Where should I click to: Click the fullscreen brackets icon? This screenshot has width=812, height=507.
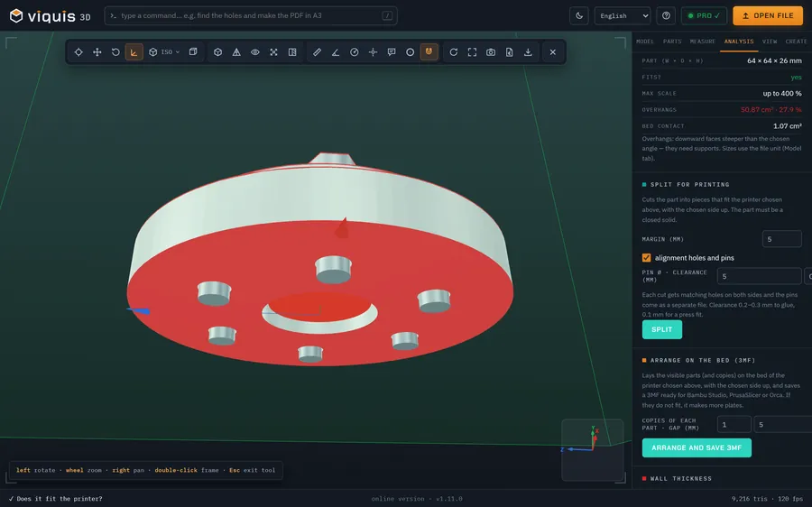(472, 51)
